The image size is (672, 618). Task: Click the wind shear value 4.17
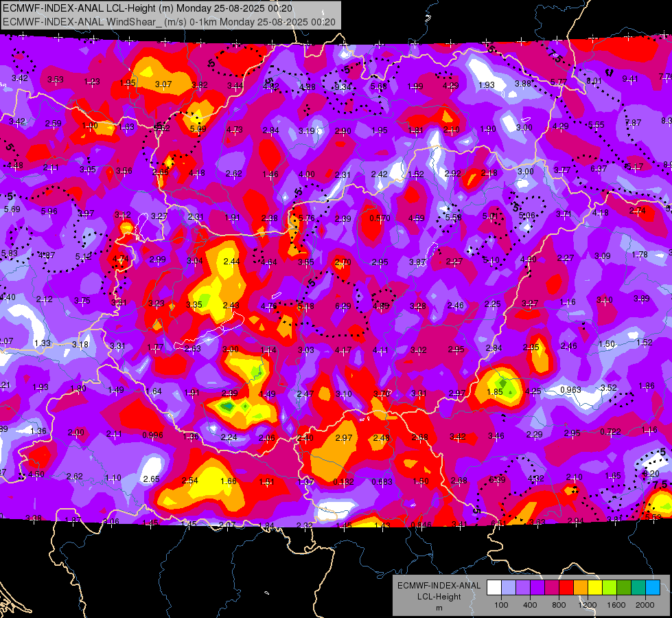click(x=343, y=350)
